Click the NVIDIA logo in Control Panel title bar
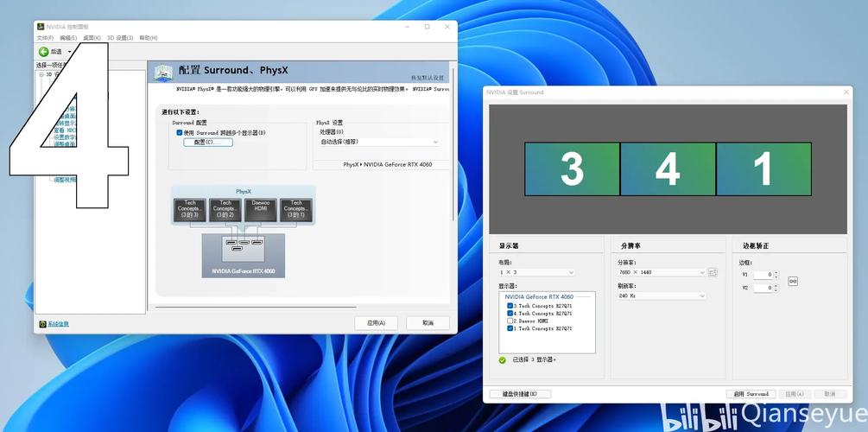 [x=41, y=27]
